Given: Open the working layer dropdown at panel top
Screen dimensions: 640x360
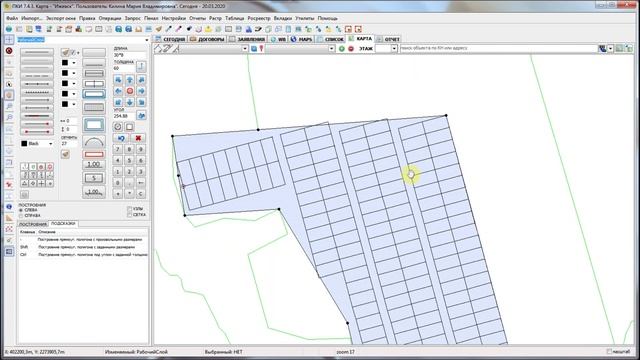Looking at the screenshot, I should click(147, 40).
